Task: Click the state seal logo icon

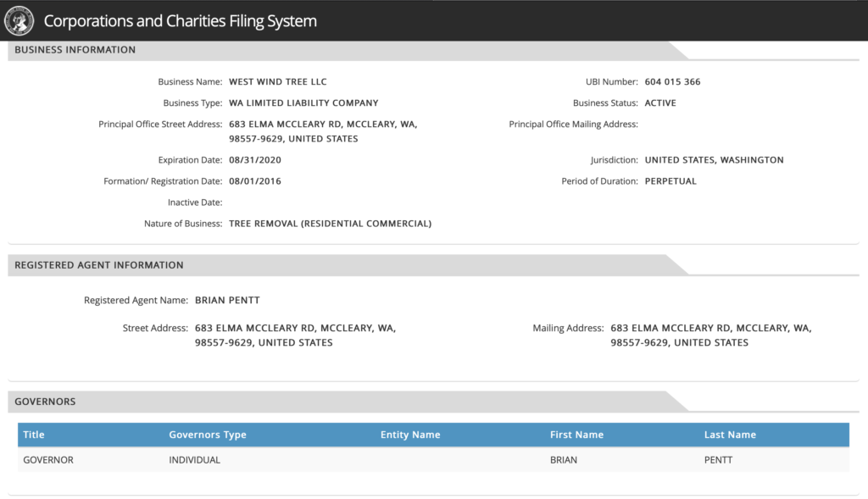Action: [19, 20]
